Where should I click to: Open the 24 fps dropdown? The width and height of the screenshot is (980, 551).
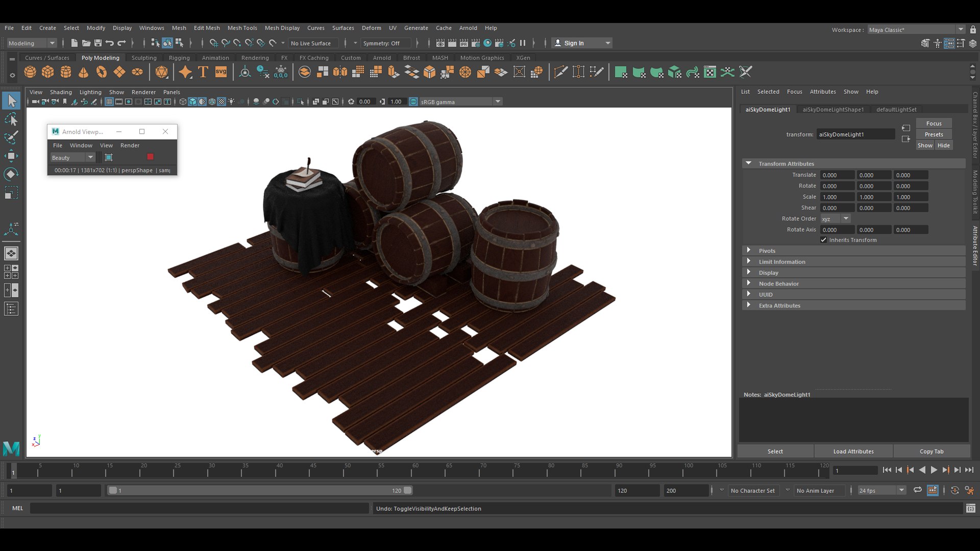pos(881,490)
